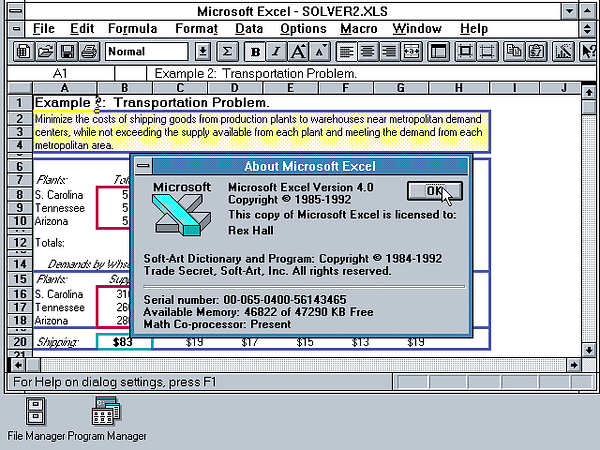This screenshot has width=600, height=450.
Task: Open the Excel application control menu box
Action: coord(15,11)
